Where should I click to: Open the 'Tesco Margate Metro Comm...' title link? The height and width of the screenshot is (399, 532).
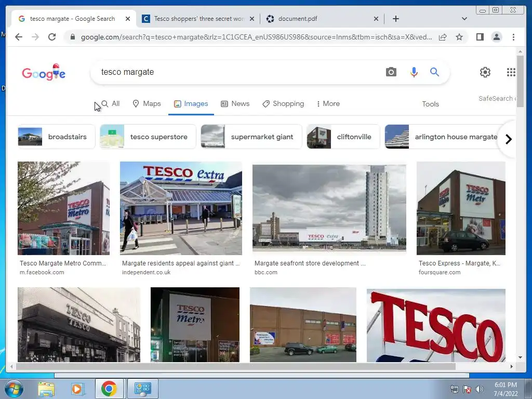pyautogui.click(x=63, y=263)
